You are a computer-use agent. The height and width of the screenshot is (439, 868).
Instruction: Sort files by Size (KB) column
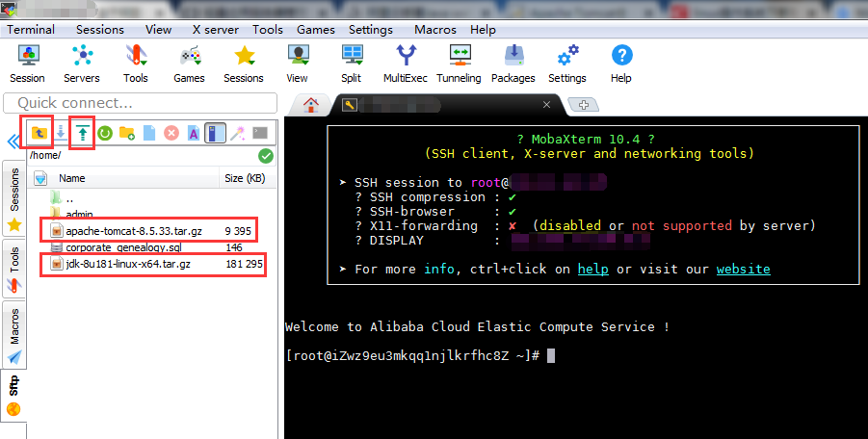pyautogui.click(x=246, y=178)
